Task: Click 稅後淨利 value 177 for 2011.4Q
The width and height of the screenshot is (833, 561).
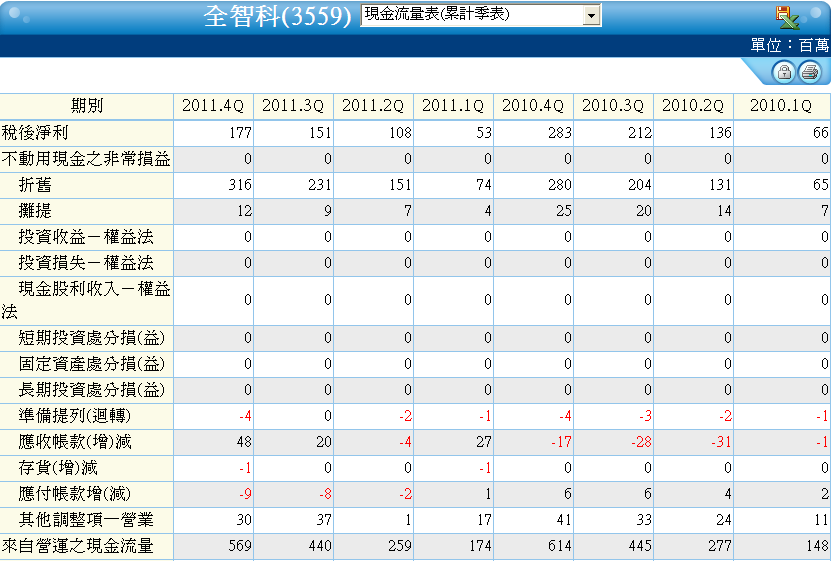Action: [240, 133]
